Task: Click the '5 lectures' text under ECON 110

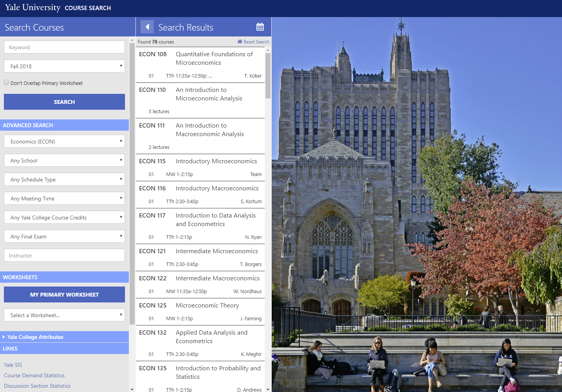Action: point(159,112)
